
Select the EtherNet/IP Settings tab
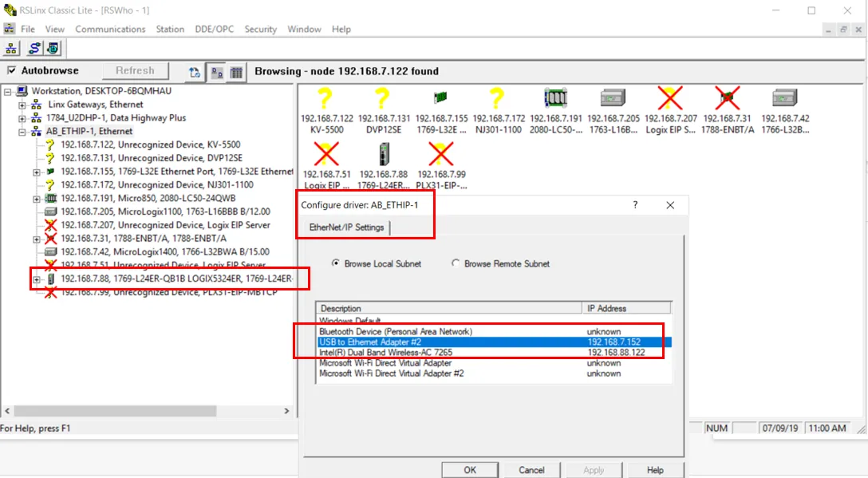click(x=346, y=227)
